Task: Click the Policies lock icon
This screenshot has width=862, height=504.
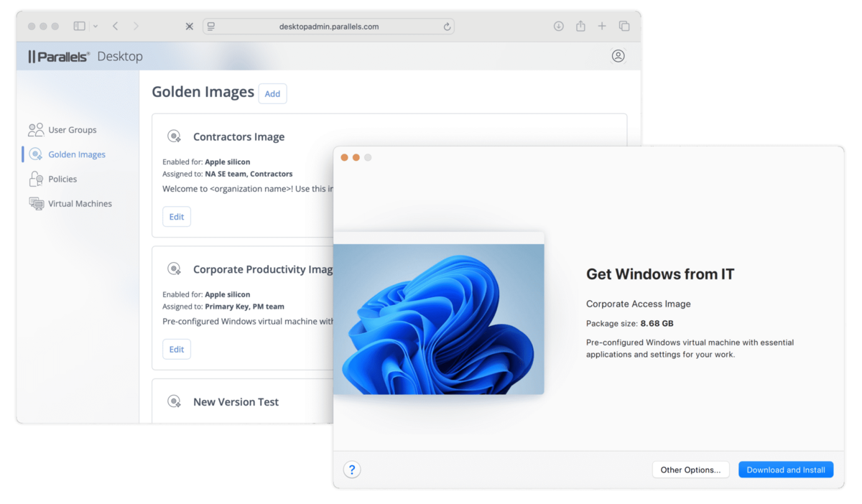Action: tap(36, 179)
